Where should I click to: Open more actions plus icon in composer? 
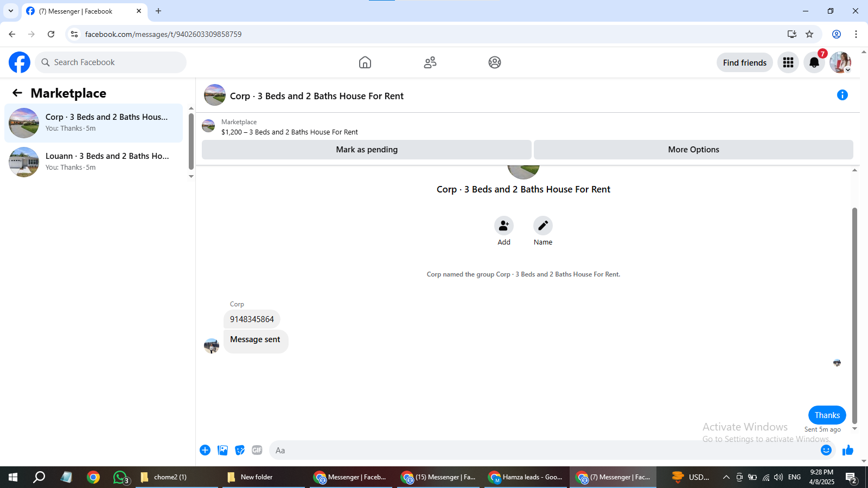click(205, 450)
